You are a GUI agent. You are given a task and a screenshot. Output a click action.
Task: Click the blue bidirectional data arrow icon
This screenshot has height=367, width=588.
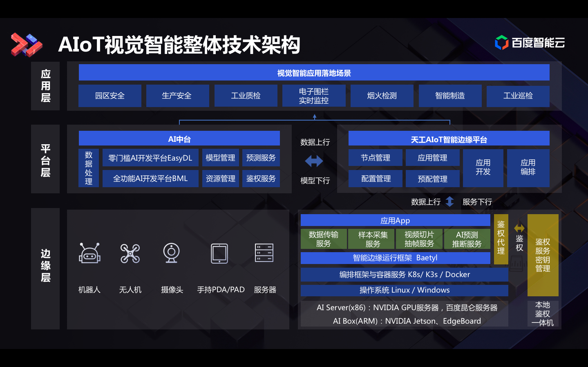tap(314, 162)
